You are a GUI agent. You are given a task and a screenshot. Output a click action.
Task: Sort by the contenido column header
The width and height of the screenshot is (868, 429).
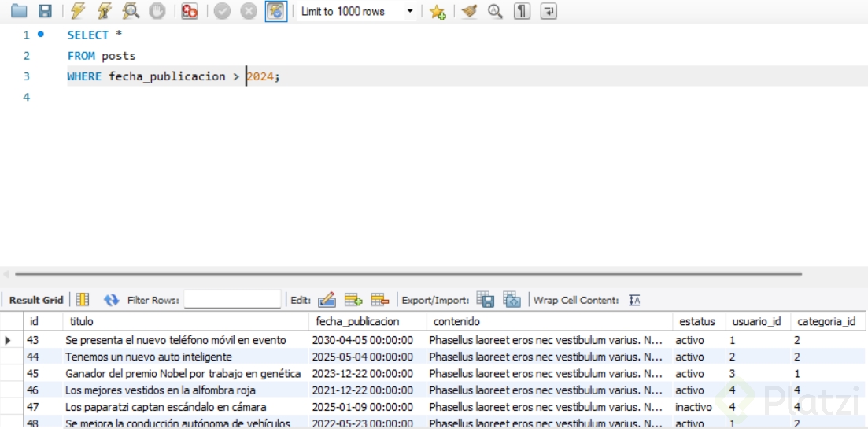(x=550, y=321)
